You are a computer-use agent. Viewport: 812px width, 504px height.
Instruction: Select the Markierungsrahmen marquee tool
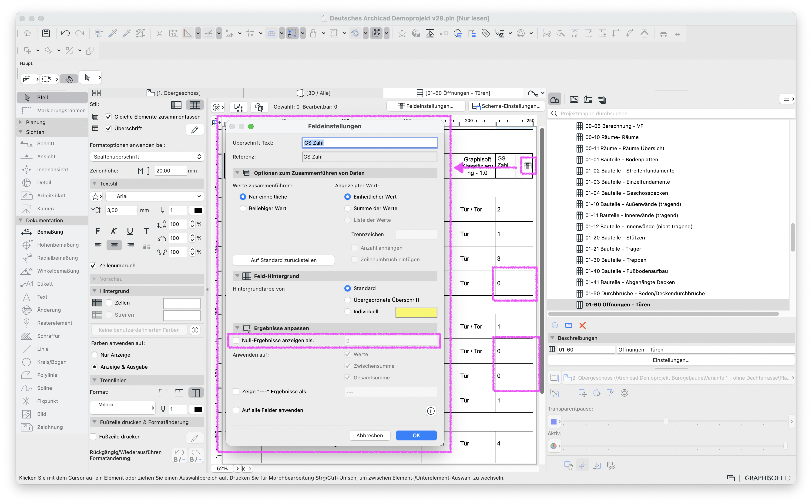pos(52,110)
